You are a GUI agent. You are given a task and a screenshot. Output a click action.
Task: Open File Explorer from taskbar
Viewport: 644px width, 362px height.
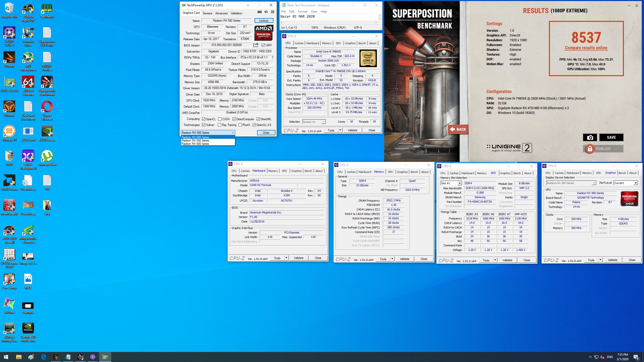click(19, 357)
